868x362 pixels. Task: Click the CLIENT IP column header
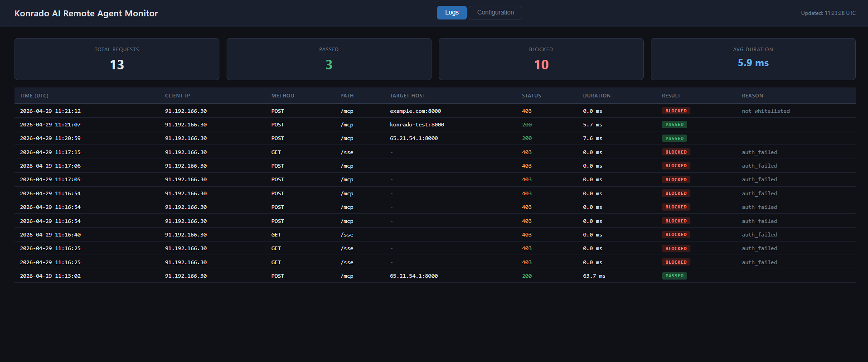(178, 96)
